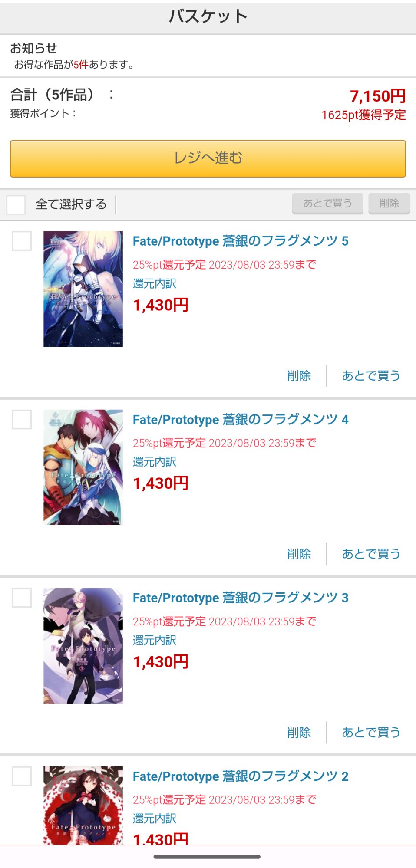This screenshot has width=416, height=868.
Task: Expand 還元内訳 for volume 5
Action: pyautogui.click(x=155, y=283)
